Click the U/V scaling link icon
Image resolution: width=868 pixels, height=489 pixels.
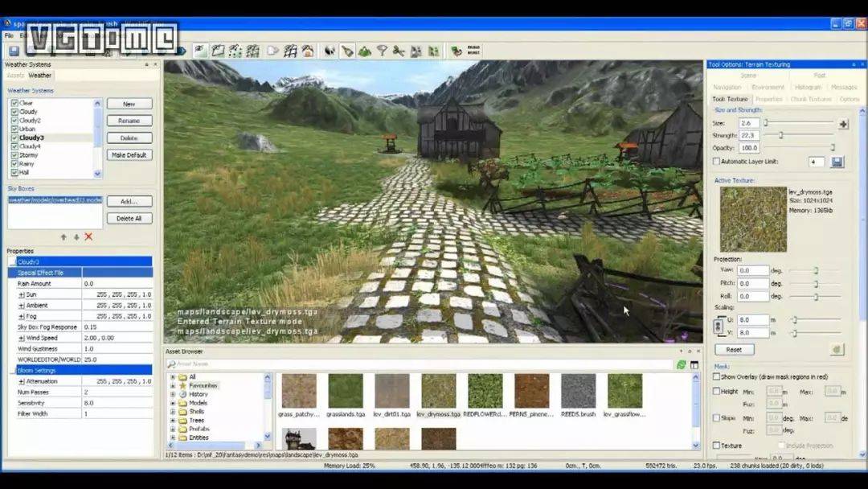tap(719, 326)
